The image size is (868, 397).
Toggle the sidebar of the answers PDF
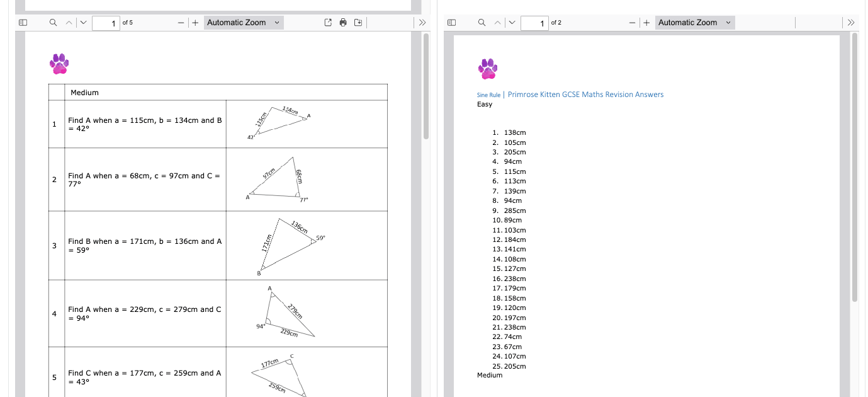(451, 22)
